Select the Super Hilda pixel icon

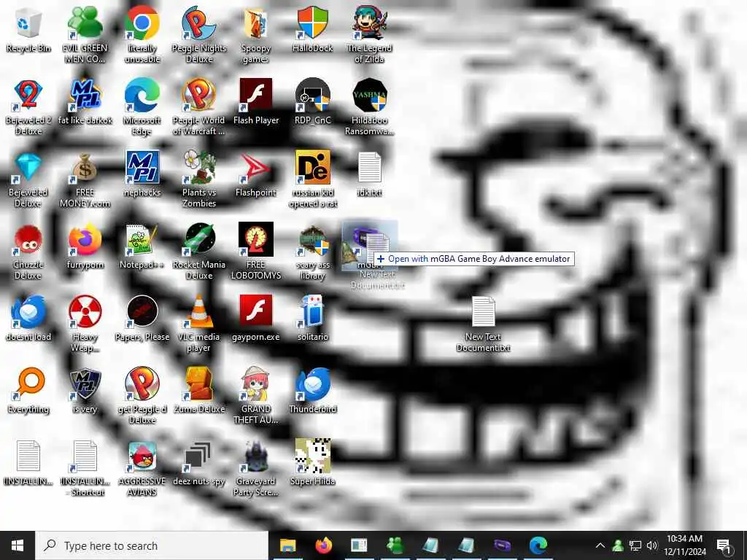(312, 456)
